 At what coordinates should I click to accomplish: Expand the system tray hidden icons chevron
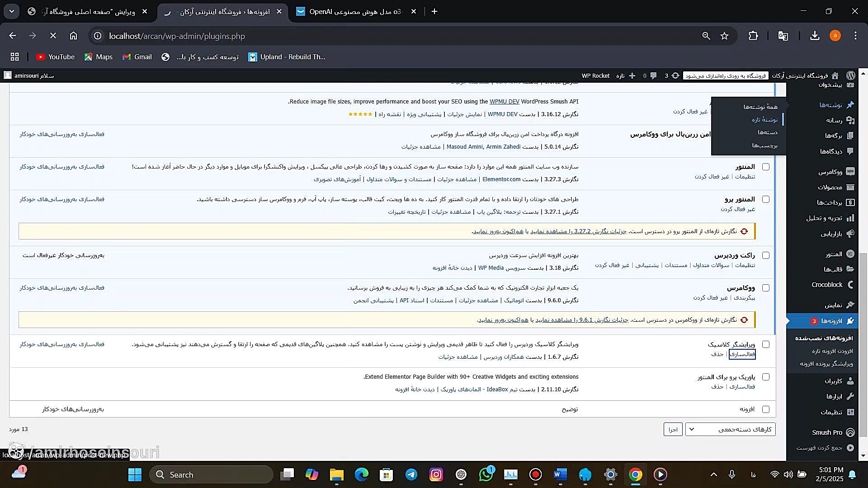tap(714, 474)
